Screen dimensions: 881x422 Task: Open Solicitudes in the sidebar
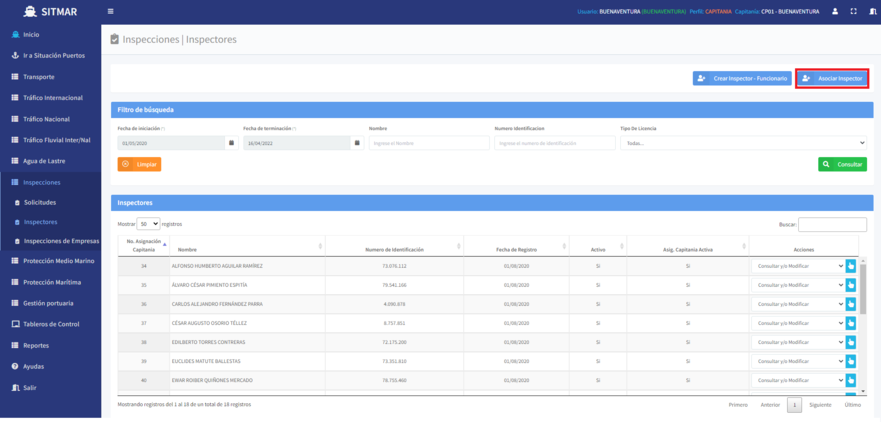[x=40, y=202]
